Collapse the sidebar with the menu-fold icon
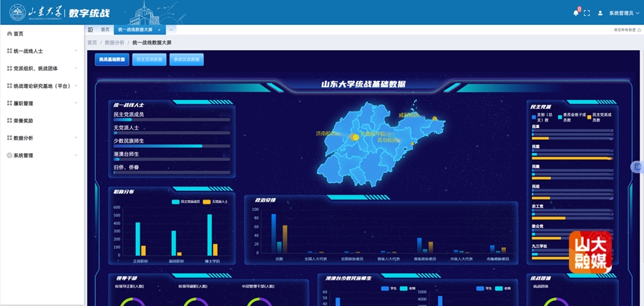The height and width of the screenshot is (306, 644). 90,29
